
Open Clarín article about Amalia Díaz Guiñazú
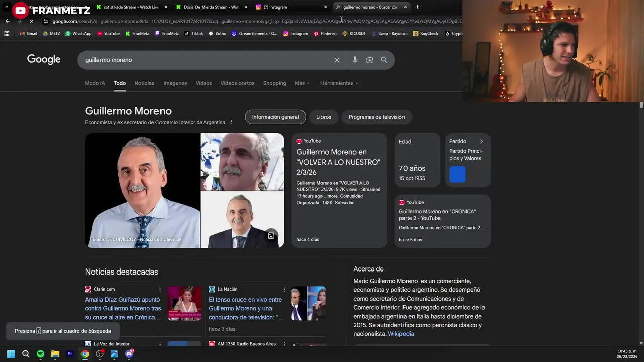(123, 308)
